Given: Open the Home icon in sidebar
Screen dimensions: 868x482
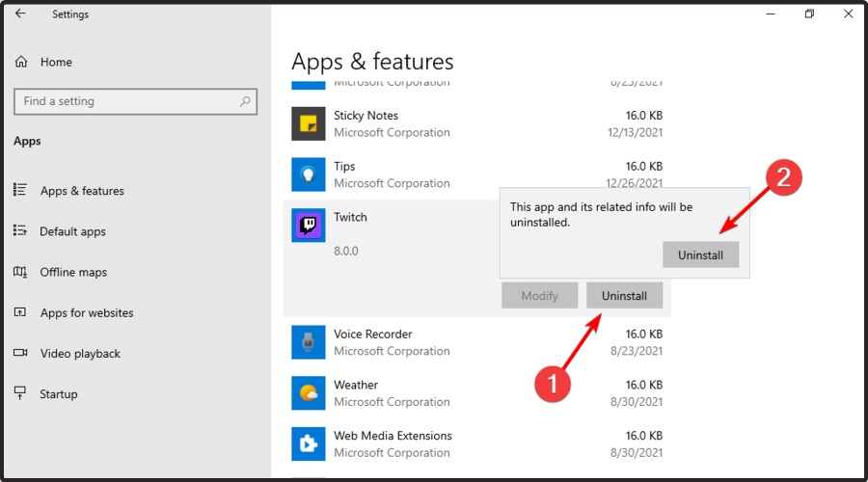Looking at the screenshot, I should click(21, 62).
